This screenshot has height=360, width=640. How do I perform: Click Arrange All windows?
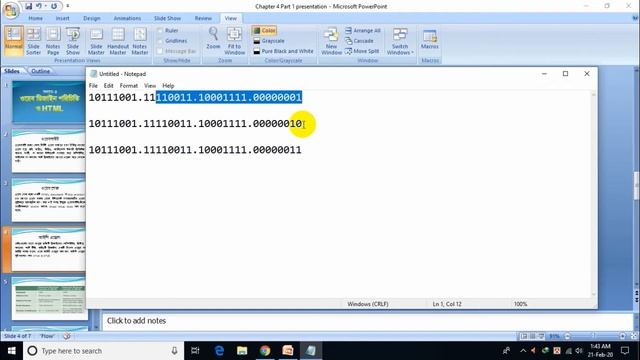(x=363, y=31)
